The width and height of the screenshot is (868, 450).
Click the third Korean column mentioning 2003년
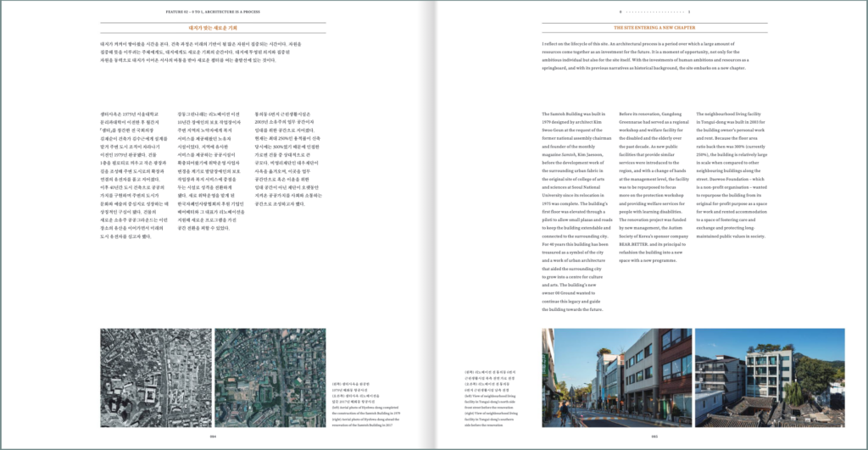288,158
